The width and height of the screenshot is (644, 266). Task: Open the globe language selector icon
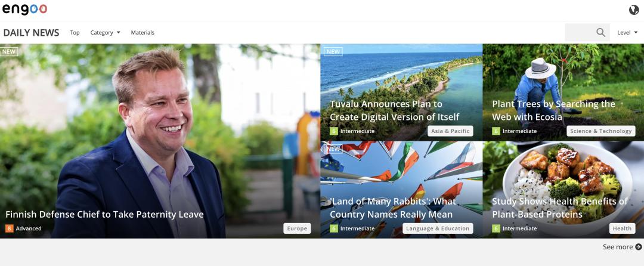(x=634, y=10)
